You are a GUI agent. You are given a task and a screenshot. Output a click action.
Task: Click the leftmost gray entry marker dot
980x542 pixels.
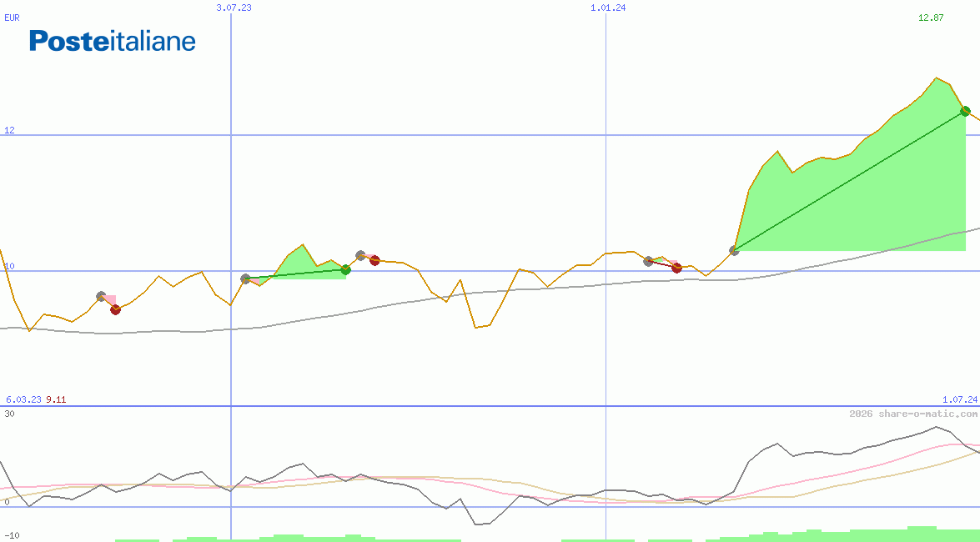pos(101,297)
